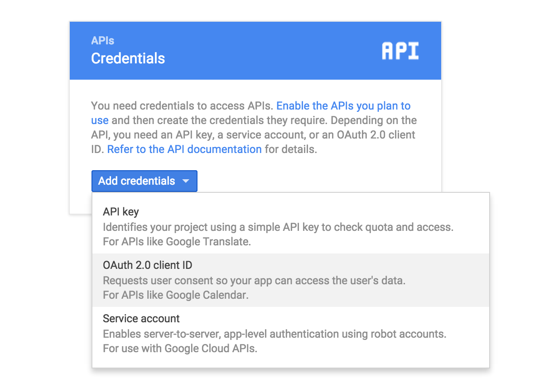This screenshot has height=392, width=539.
Task: Click the wrapped 'use' link on second line
Action: coord(100,120)
